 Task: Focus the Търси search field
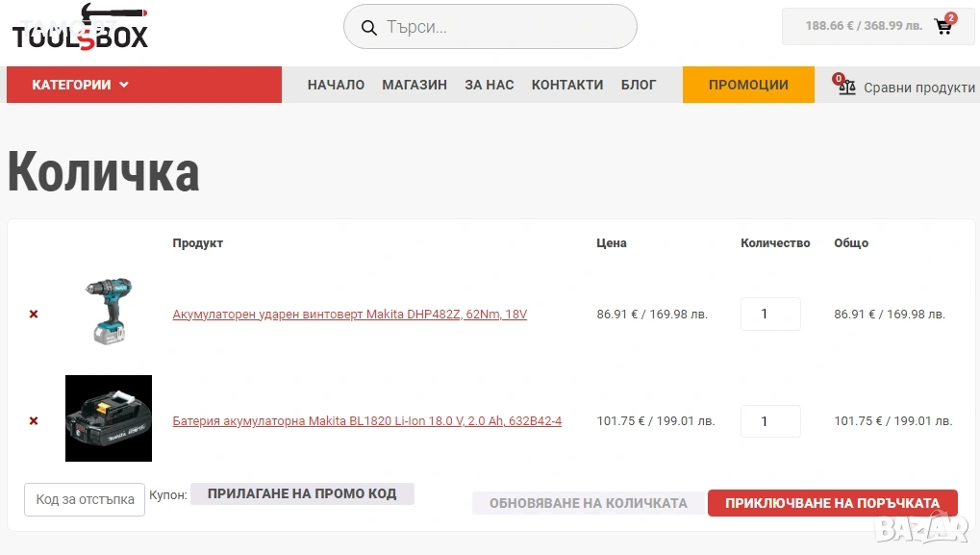[x=490, y=27]
